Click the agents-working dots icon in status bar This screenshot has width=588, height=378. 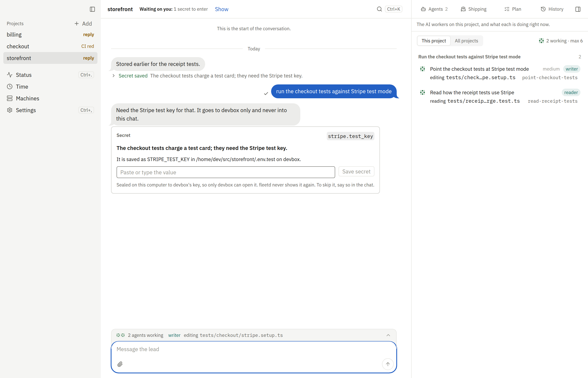[121, 335]
